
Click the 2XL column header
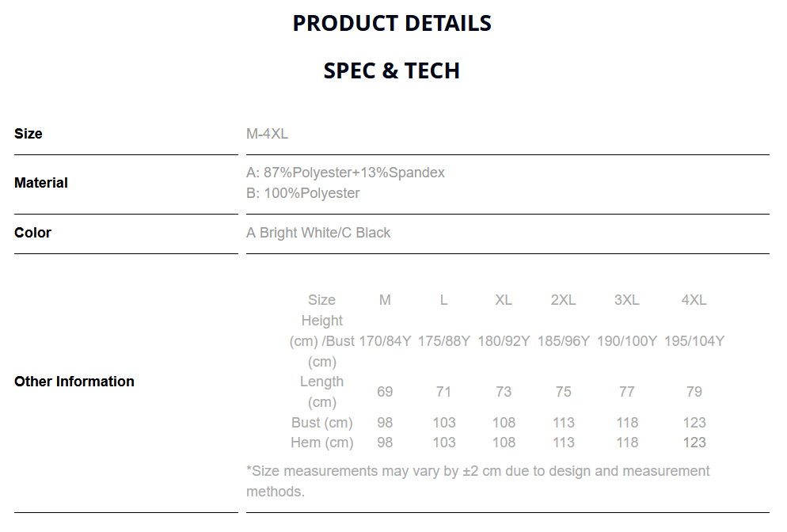pos(563,300)
